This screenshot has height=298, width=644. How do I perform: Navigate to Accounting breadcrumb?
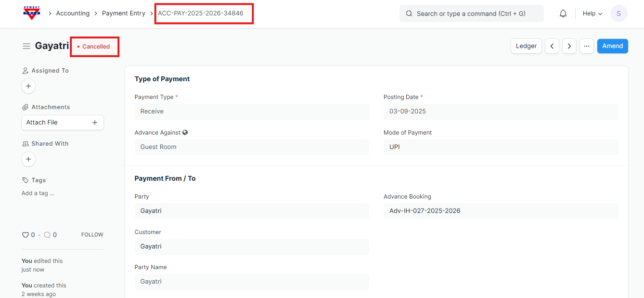click(73, 13)
